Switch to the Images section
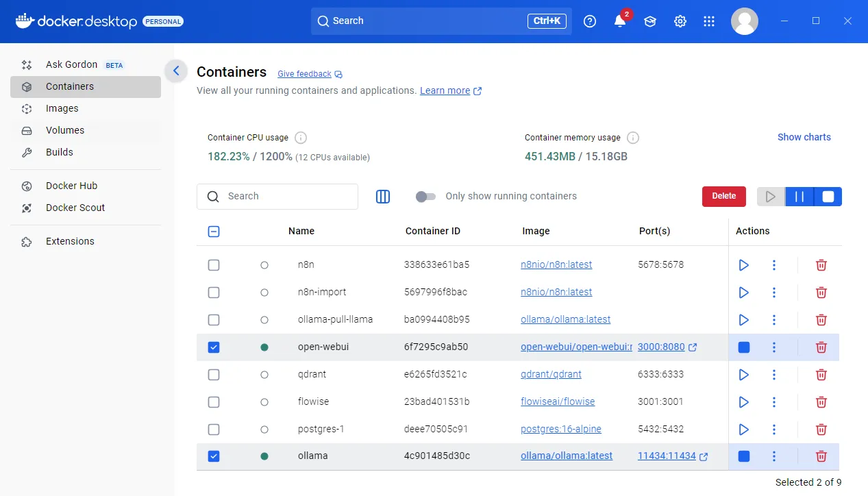Screen dimensions: 868x496 pos(62,108)
